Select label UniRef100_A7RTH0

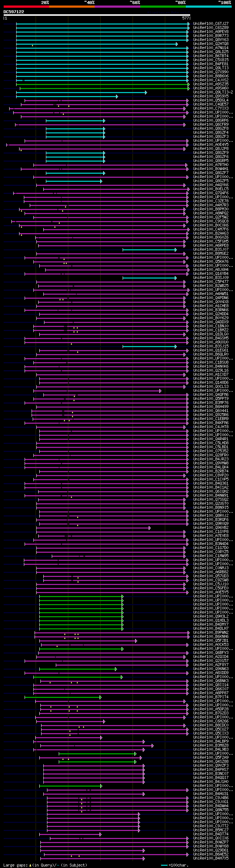point(211,165)
